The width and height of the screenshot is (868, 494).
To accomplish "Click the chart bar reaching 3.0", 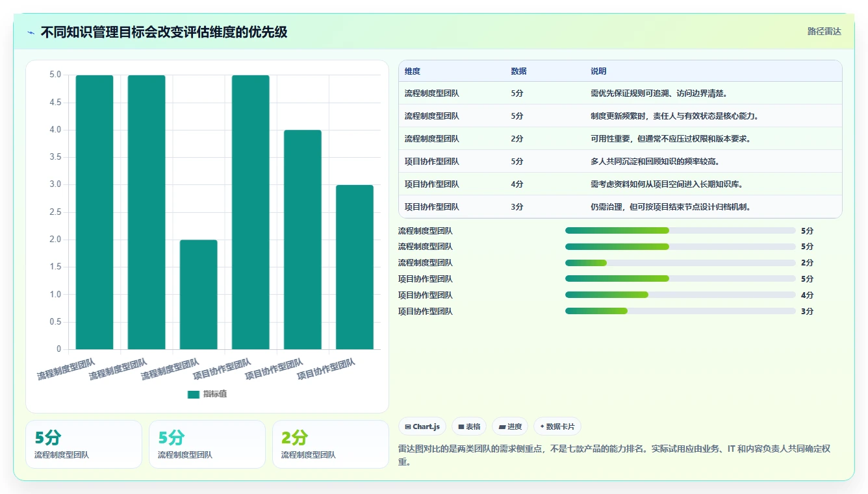I will click(355, 267).
